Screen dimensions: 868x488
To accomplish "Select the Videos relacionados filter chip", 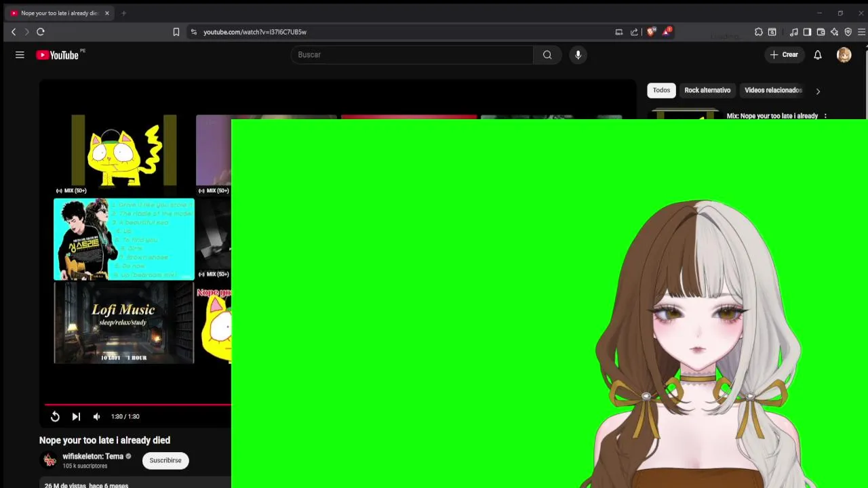I will click(773, 90).
